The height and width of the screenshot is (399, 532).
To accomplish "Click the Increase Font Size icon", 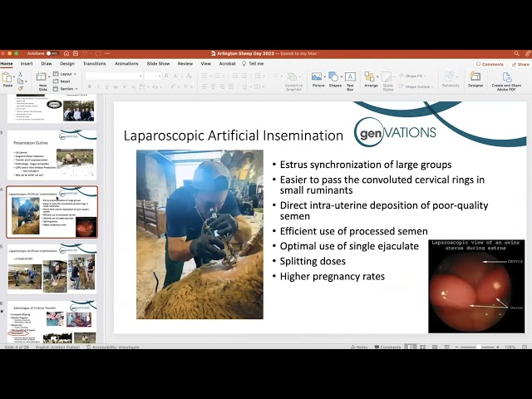I will click(x=166, y=76).
